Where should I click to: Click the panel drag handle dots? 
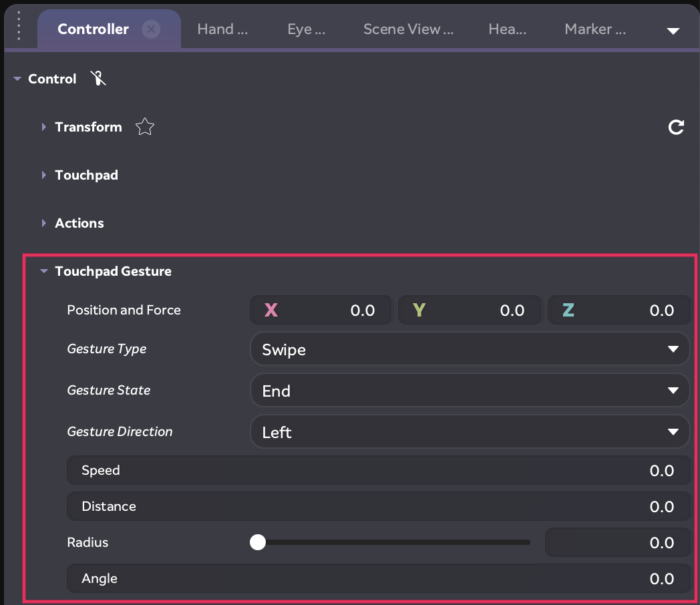[x=19, y=27]
